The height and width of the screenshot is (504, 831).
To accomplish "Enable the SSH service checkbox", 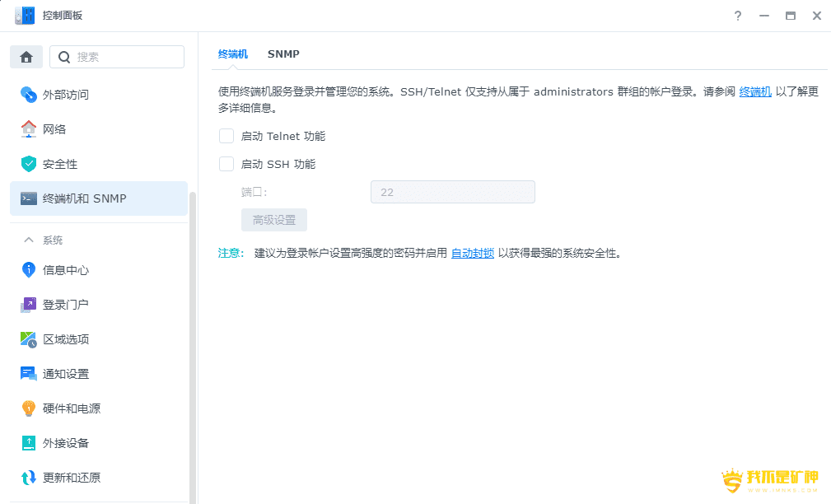I will pyautogui.click(x=226, y=164).
